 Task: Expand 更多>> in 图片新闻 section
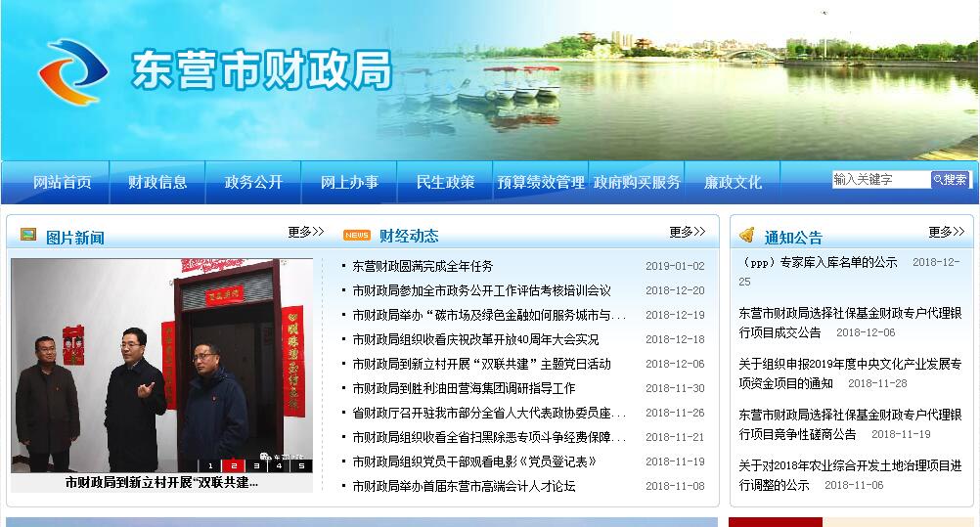point(305,233)
